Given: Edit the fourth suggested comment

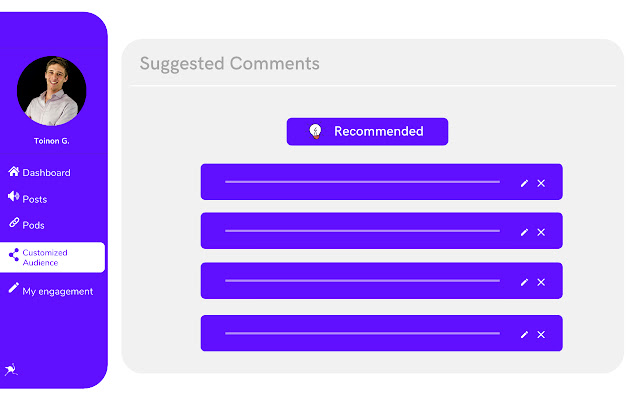Looking at the screenshot, I should point(524,334).
